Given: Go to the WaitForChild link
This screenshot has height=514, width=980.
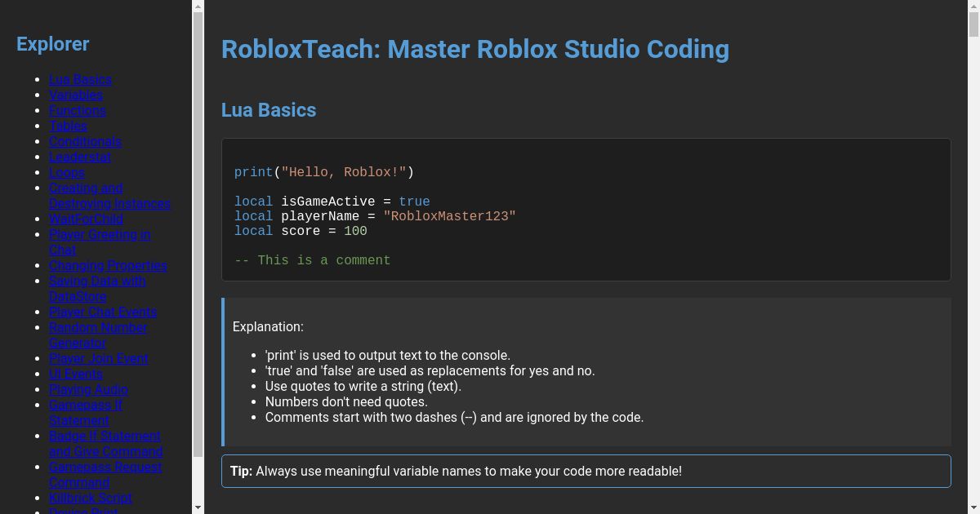Looking at the screenshot, I should tap(86, 219).
